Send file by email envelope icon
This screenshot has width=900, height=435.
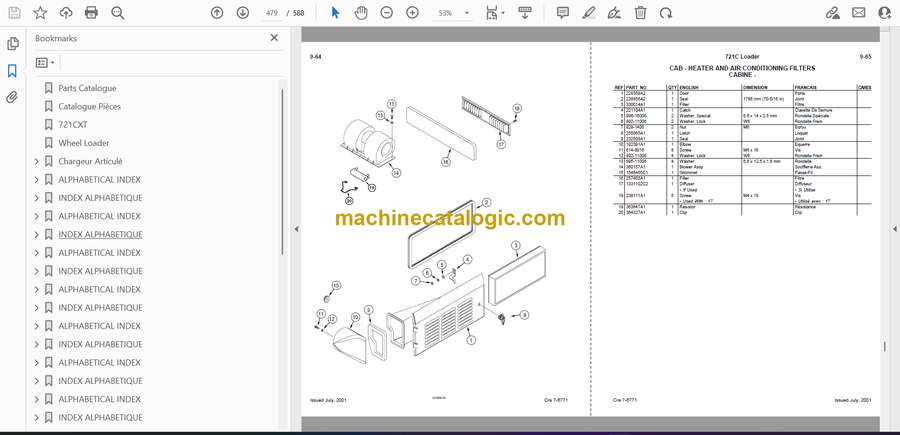859,13
